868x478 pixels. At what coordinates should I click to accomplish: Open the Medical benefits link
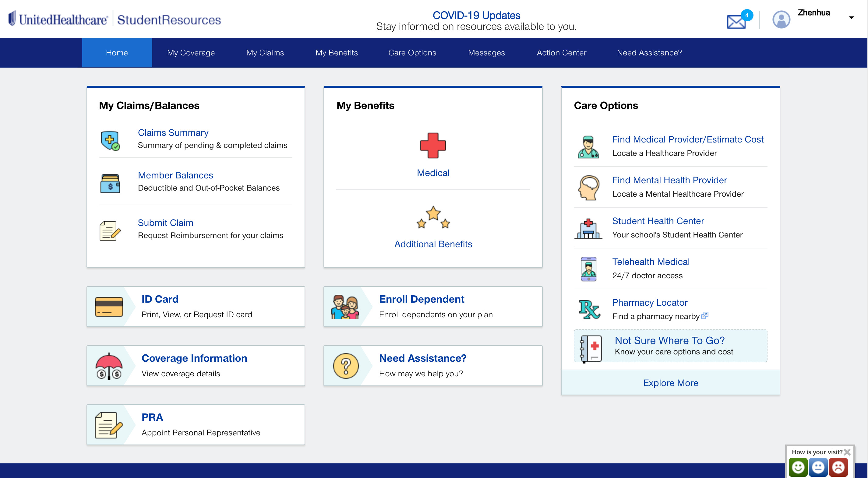(x=433, y=173)
